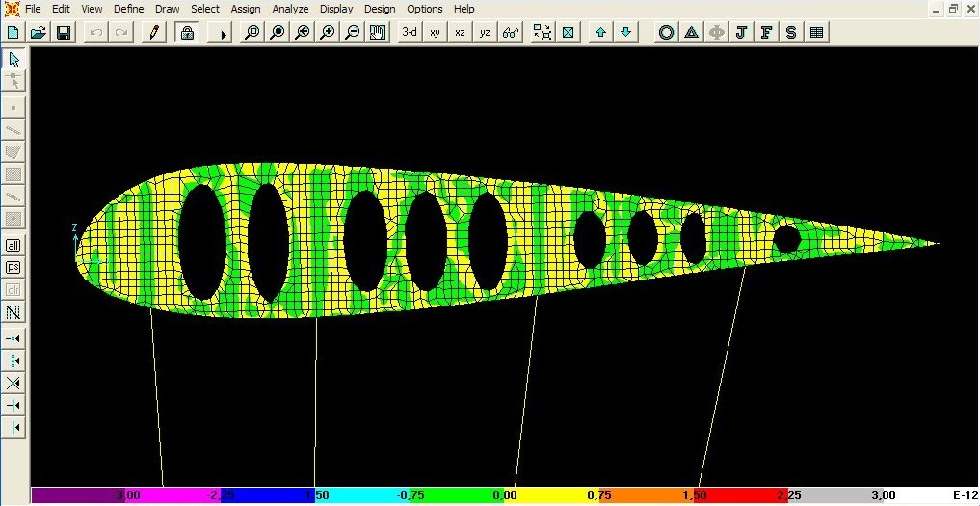Click the Draw Frame Element tool
Image resolution: width=980 pixels, height=506 pixels.
[13, 130]
